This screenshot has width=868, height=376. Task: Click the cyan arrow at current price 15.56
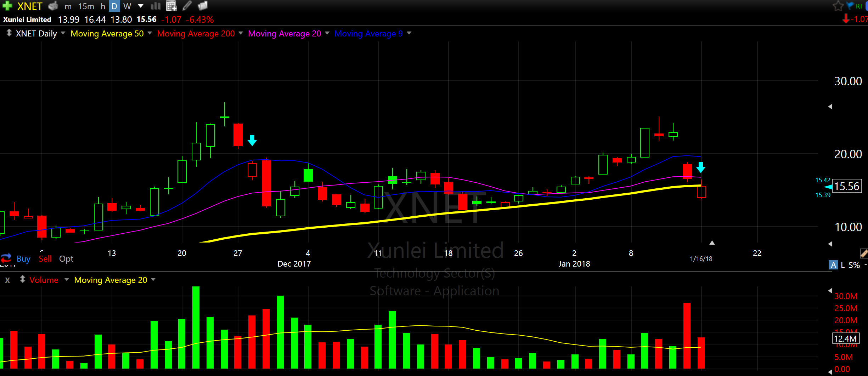pos(828,187)
